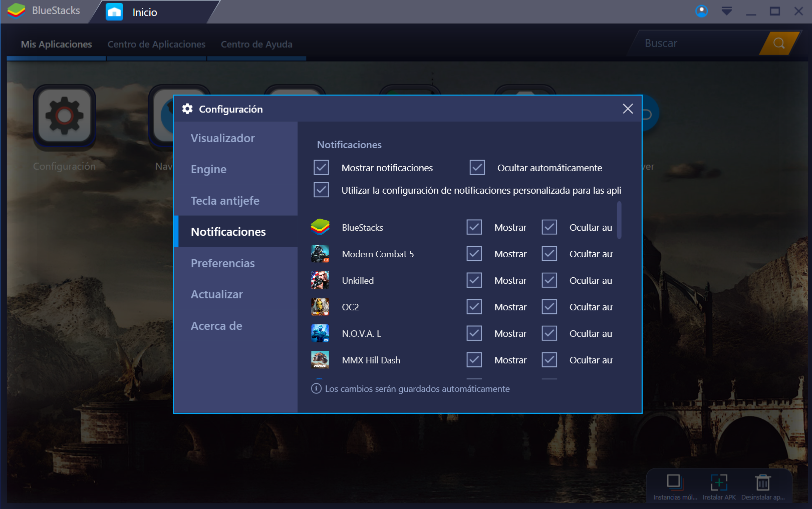The image size is (812, 509).
Task: Click the OC2 app icon
Action: [321, 306]
